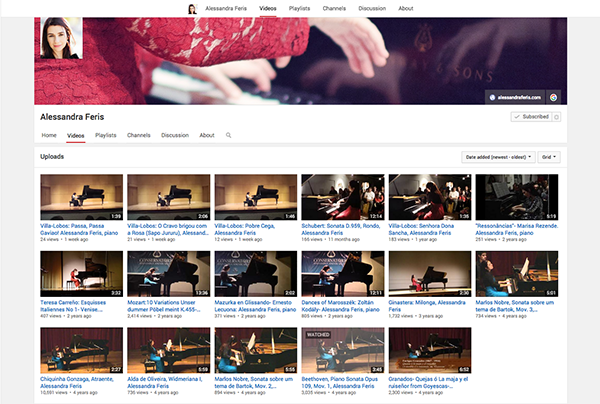The height and width of the screenshot is (404, 600).
Task: Switch to the Home tab
Action: (x=49, y=135)
